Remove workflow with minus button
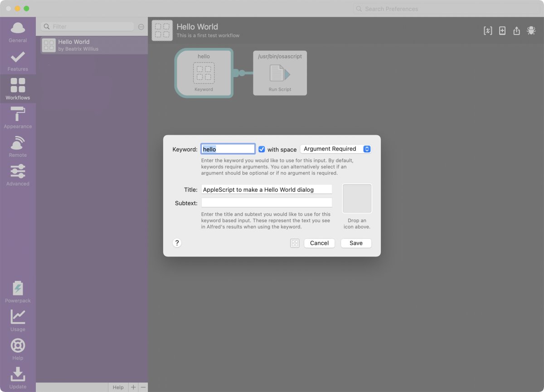This screenshot has width=544, height=392. [x=143, y=387]
